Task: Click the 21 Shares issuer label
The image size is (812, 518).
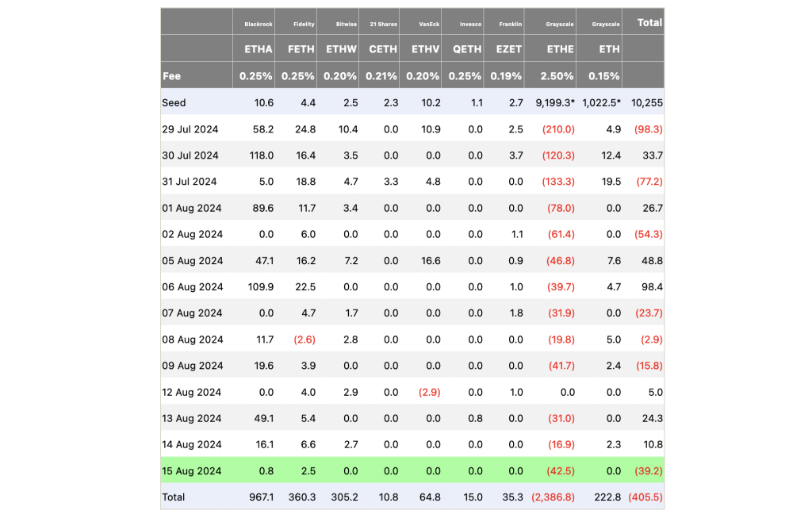Action: point(384,25)
